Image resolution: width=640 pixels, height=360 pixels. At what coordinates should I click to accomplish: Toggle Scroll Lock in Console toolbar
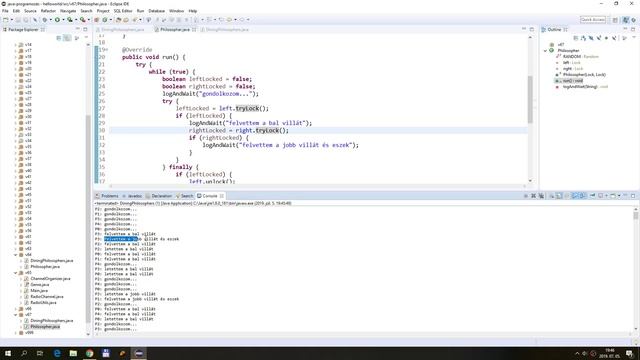(x=559, y=196)
